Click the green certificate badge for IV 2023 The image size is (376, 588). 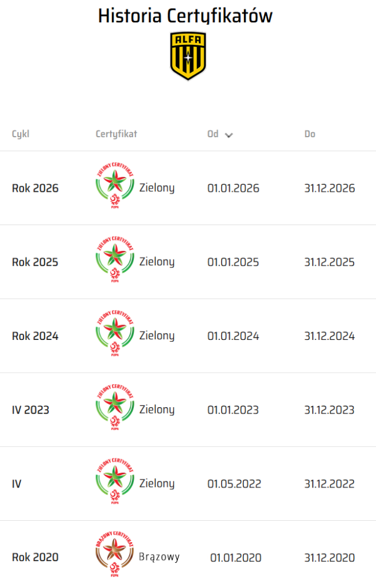click(x=115, y=409)
